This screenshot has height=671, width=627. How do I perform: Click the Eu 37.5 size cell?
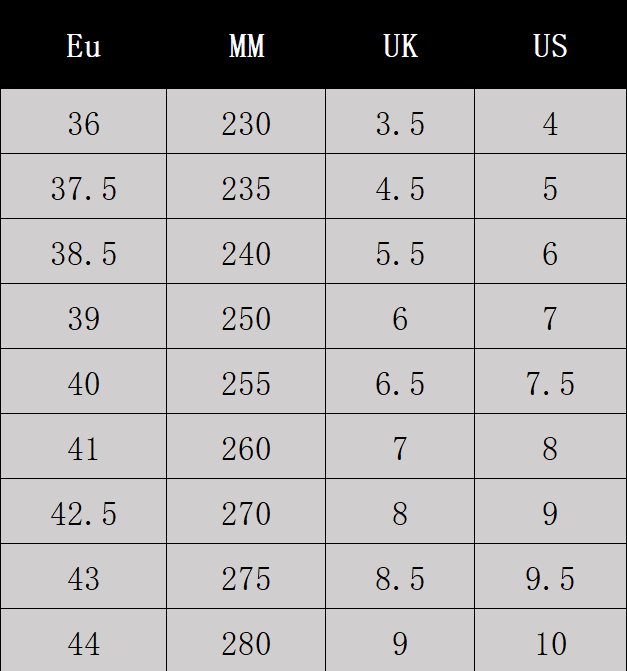84,188
